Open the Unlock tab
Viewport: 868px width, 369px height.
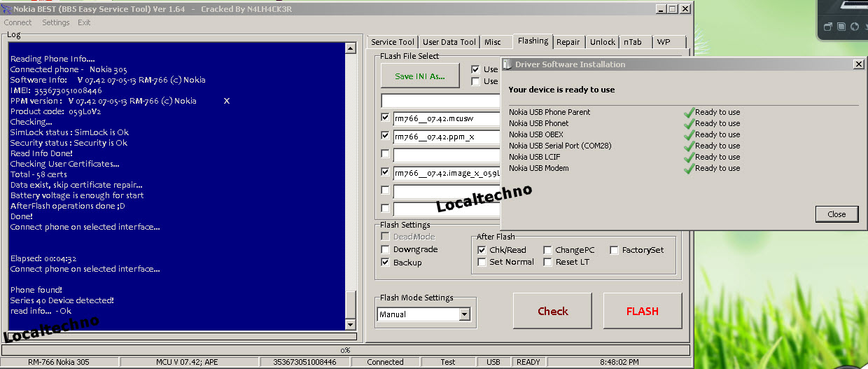pyautogui.click(x=603, y=42)
